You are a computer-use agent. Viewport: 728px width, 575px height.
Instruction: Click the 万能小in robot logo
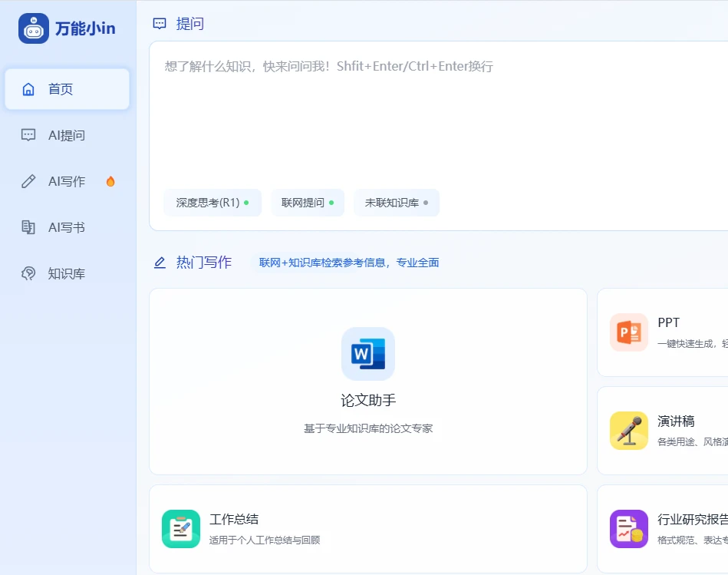pos(34,28)
